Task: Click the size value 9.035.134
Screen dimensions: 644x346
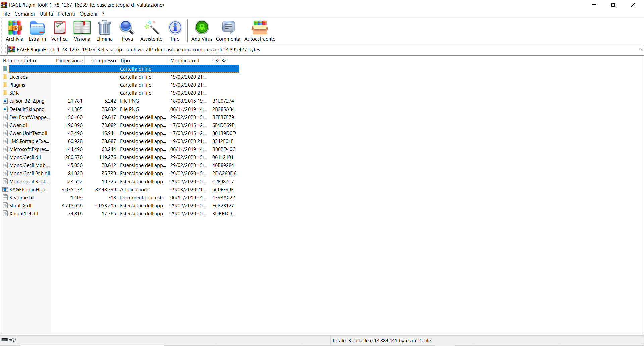Action: pyautogui.click(x=72, y=190)
